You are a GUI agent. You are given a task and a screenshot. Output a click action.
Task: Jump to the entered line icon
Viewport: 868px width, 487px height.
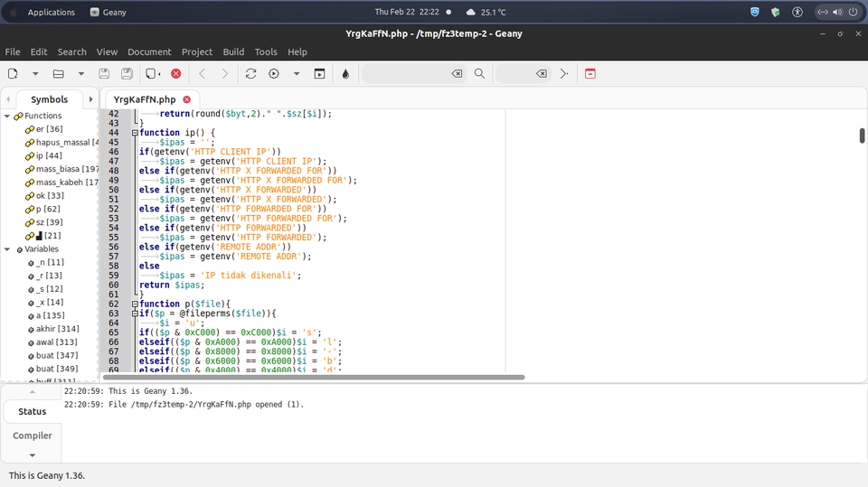(x=564, y=73)
